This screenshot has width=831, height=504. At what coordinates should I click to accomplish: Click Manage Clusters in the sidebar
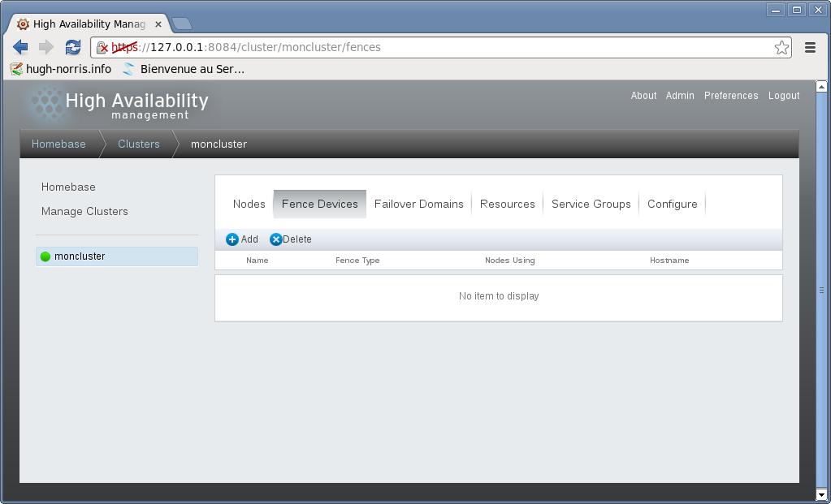(84, 211)
